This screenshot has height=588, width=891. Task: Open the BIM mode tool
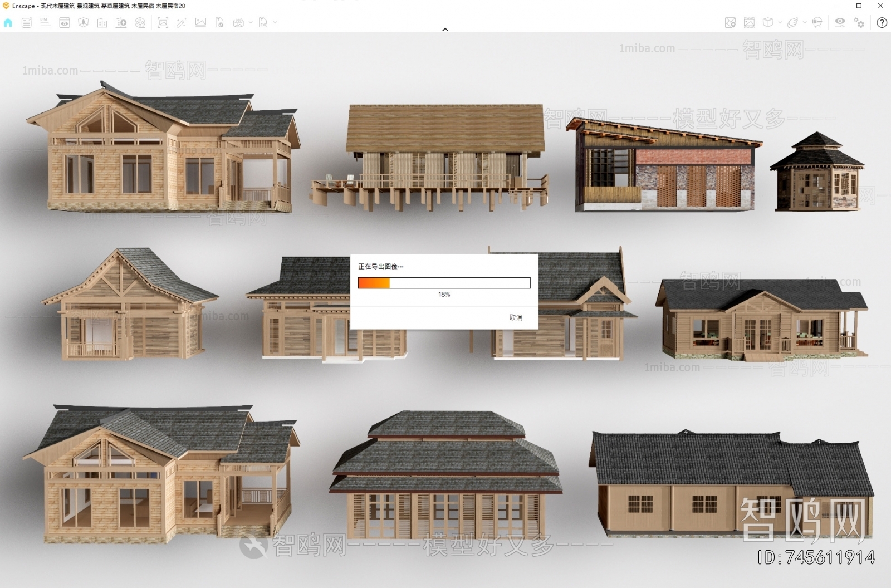pyautogui.click(x=45, y=22)
